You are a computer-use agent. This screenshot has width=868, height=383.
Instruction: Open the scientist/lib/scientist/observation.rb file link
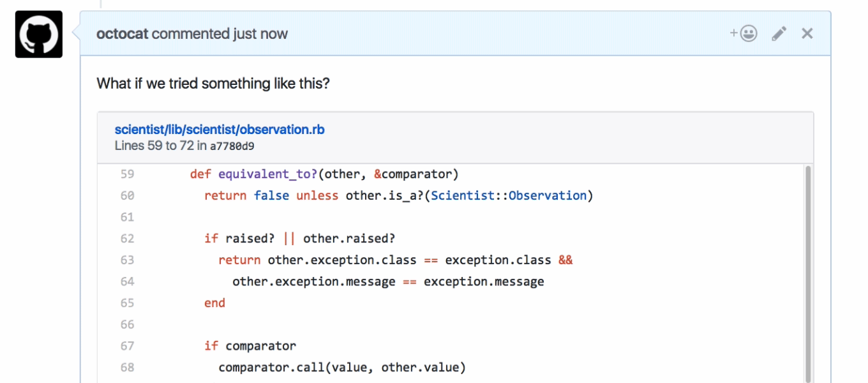click(220, 130)
